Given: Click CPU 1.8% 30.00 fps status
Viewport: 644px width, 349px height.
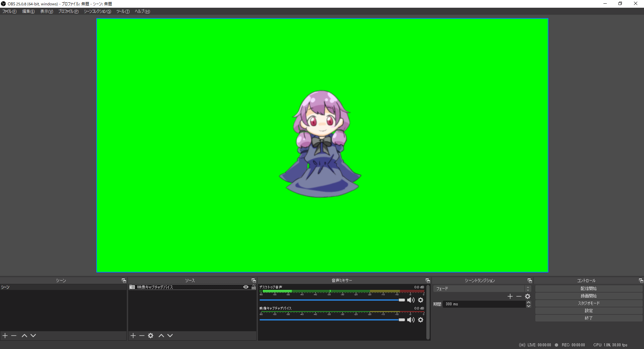Looking at the screenshot, I should click(x=610, y=345).
